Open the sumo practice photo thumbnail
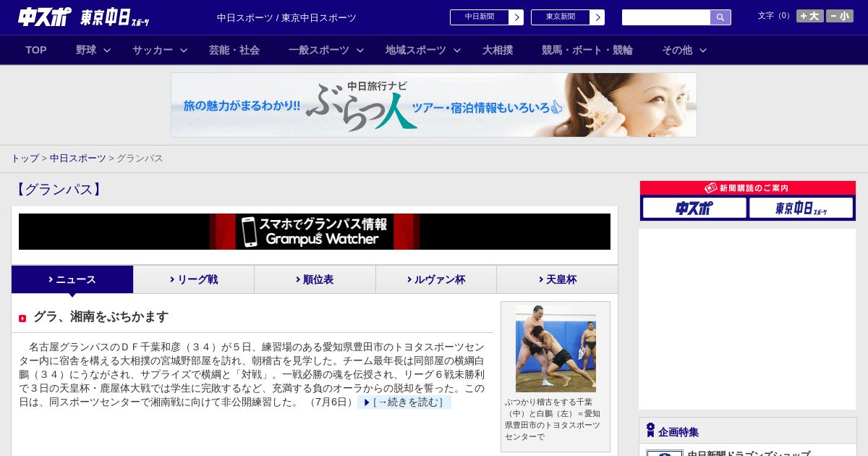Screen dimensions: 868x456 point(556,348)
